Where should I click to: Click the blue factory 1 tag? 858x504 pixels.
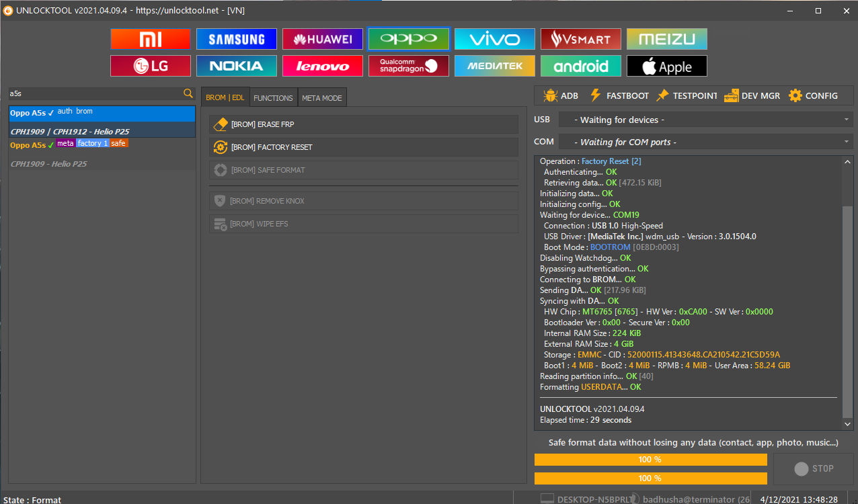coord(93,143)
